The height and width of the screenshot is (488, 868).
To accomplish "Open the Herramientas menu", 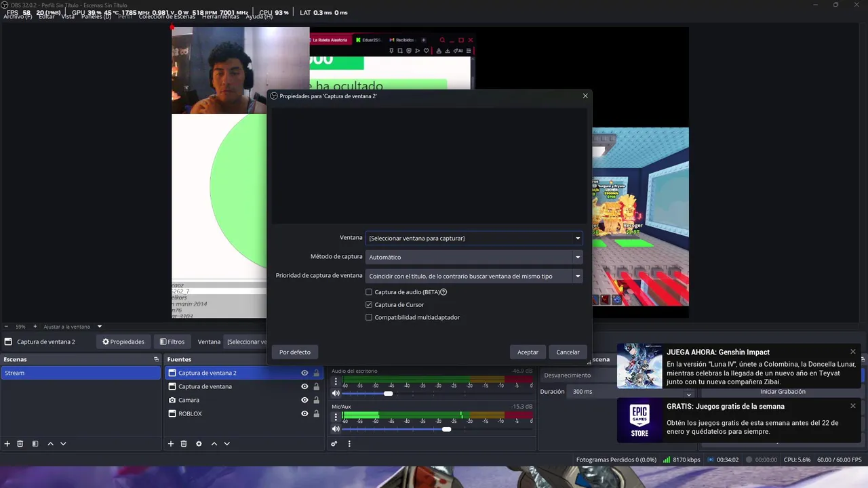I will tap(220, 16).
